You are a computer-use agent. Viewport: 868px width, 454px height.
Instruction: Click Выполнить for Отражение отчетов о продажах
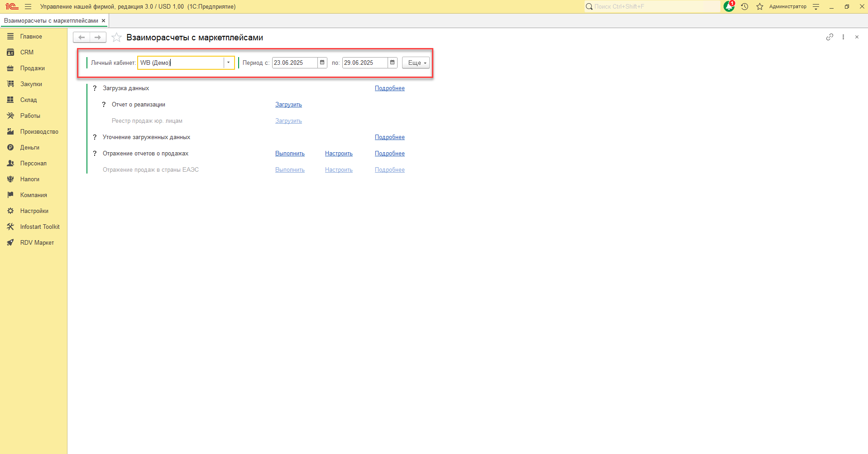tap(290, 154)
